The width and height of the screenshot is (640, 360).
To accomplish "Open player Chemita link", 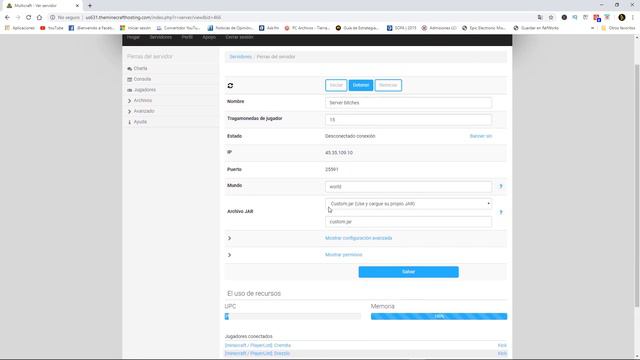I will pos(258,345).
